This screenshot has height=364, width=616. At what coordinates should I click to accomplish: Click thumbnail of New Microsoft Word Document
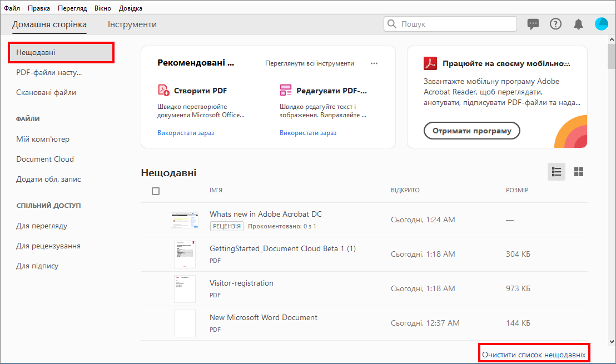(185, 323)
